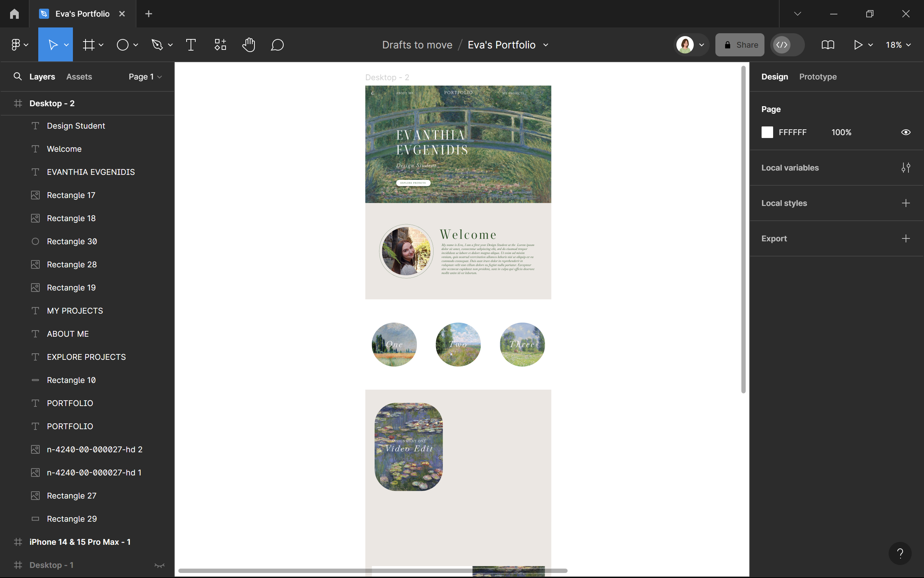Screen dimensions: 924x578
Task: Open a new tab with plus icon
Action: (149, 14)
